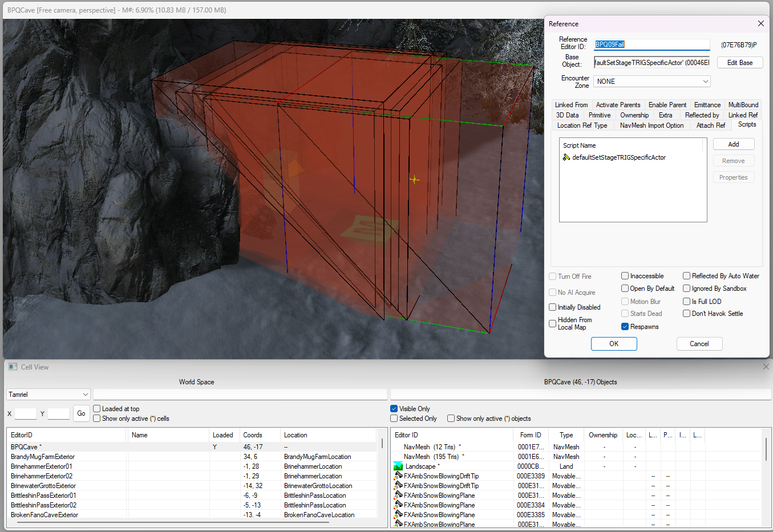
Task: Click Add to attach a script
Action: [734, 144]
